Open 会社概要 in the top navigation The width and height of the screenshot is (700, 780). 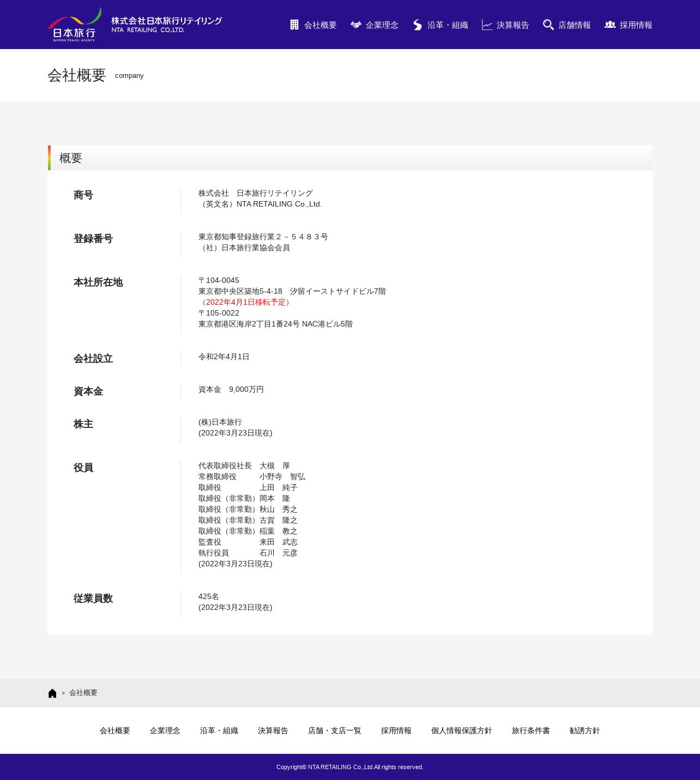pos(321,25)
